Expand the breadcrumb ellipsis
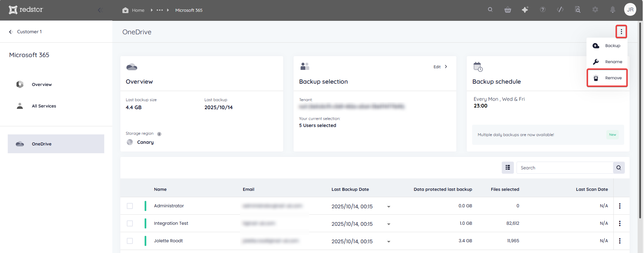Image resolution: width=644 pixels, height=253 pixels. [x=160, y=10]
